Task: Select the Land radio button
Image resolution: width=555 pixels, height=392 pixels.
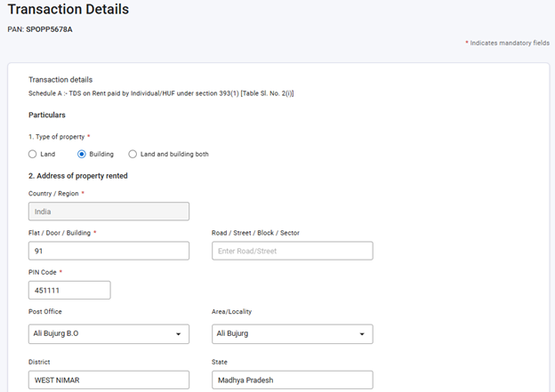Action: click(x=33, y=154)
